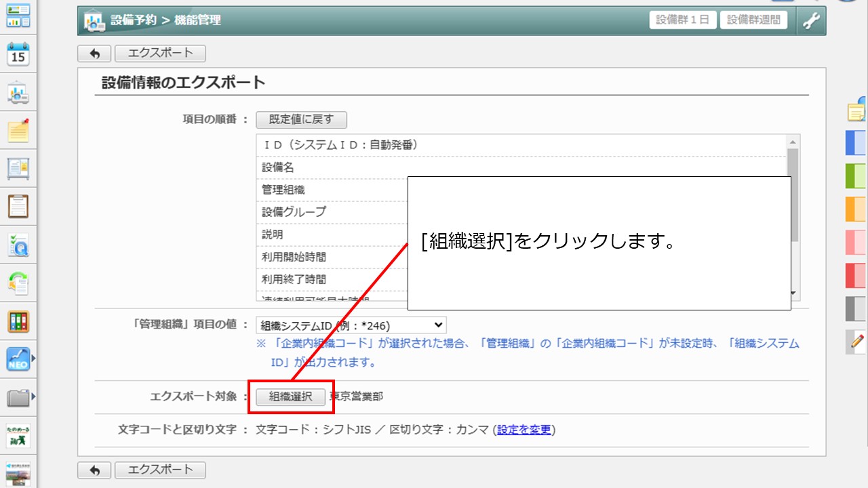868x488 pixels.
Task: Open the clipboard icon in left sidebar
Action: point(18,205)
